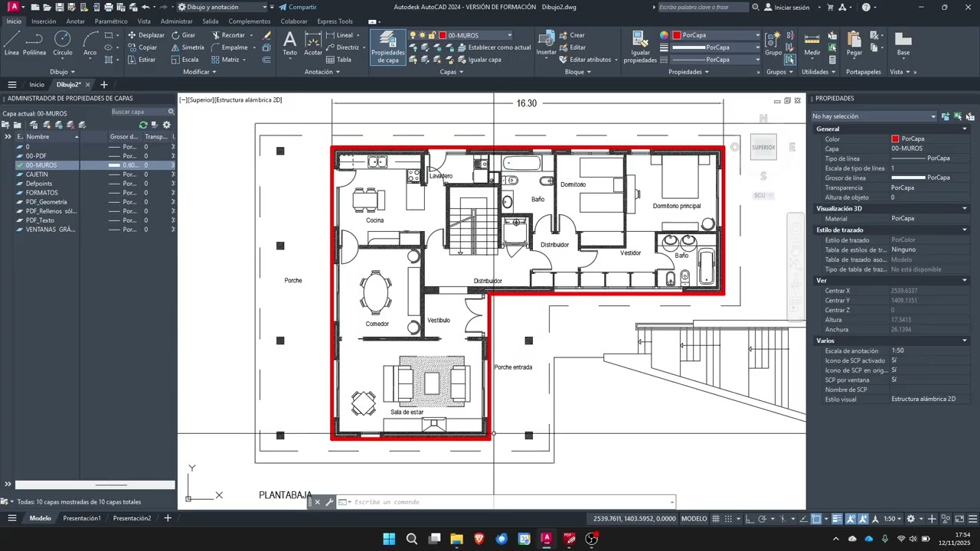Open annotation scale 1:50 dropdown in status bar
The image size is (980, 551).
click(894, 519)
